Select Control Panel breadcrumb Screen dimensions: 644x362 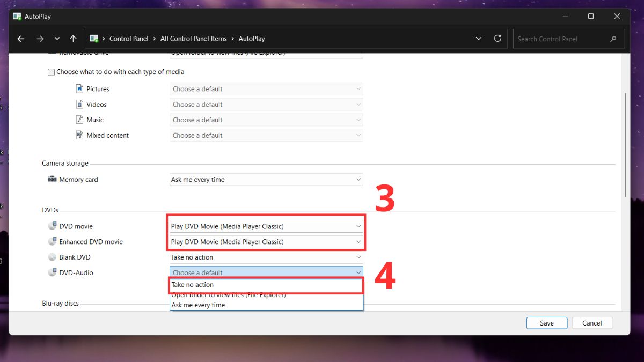click(129, 39)
